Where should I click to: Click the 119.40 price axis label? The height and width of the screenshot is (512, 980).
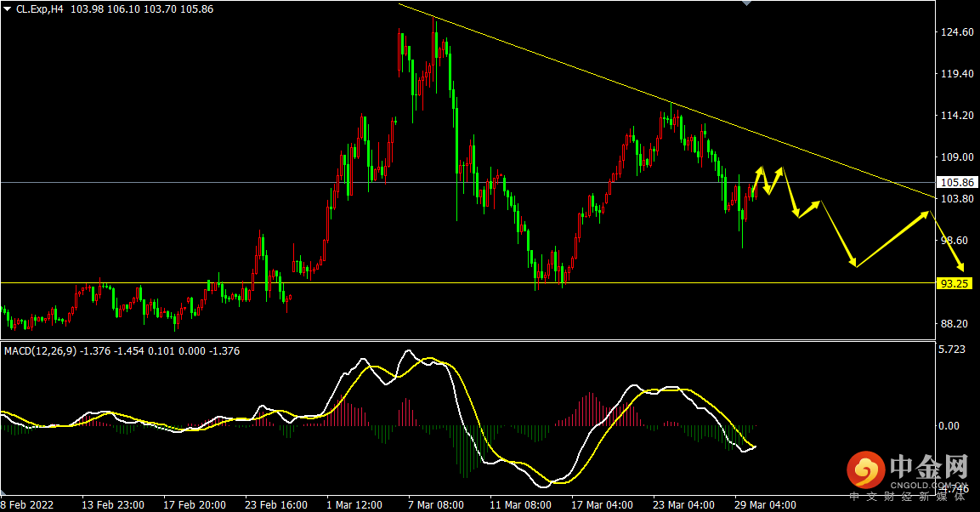[x=957, y=74]
